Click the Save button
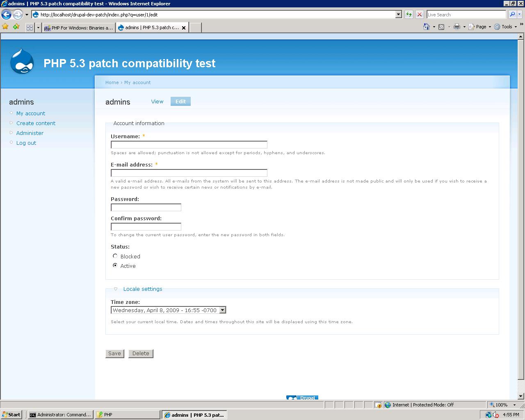 click(x=114, y=353)
